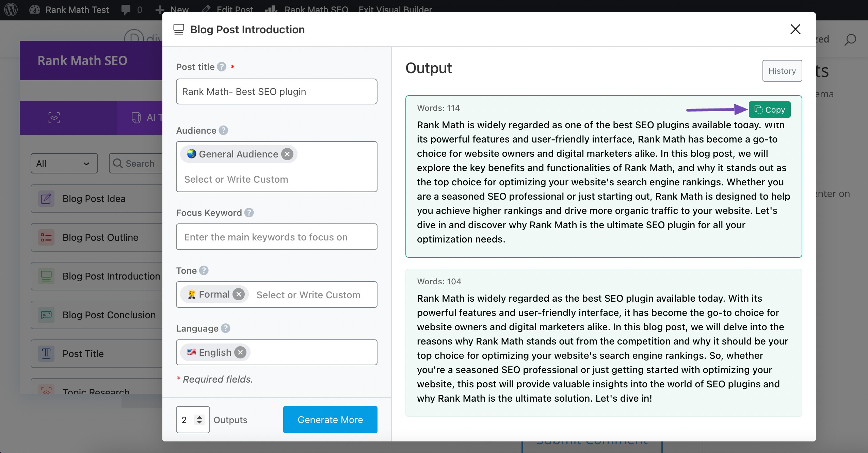Open the output History

tap(782, 71)
